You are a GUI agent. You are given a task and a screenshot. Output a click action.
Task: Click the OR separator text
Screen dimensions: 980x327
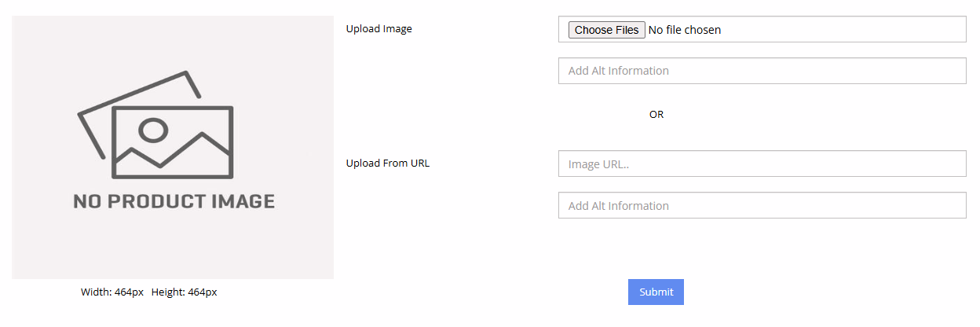point(656,115)
